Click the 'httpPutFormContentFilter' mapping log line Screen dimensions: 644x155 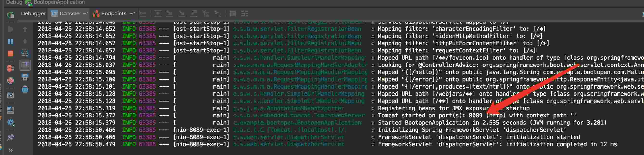[293, 43]
